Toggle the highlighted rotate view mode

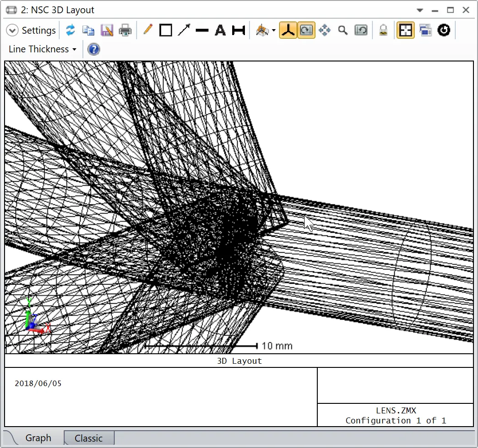(x=306, y=30)
